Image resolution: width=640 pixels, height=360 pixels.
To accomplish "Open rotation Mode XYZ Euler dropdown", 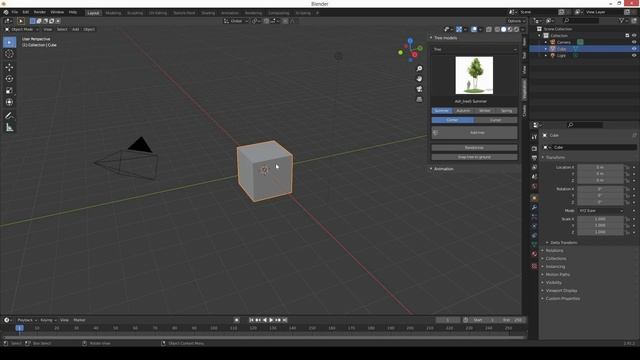I will point(601,211).
